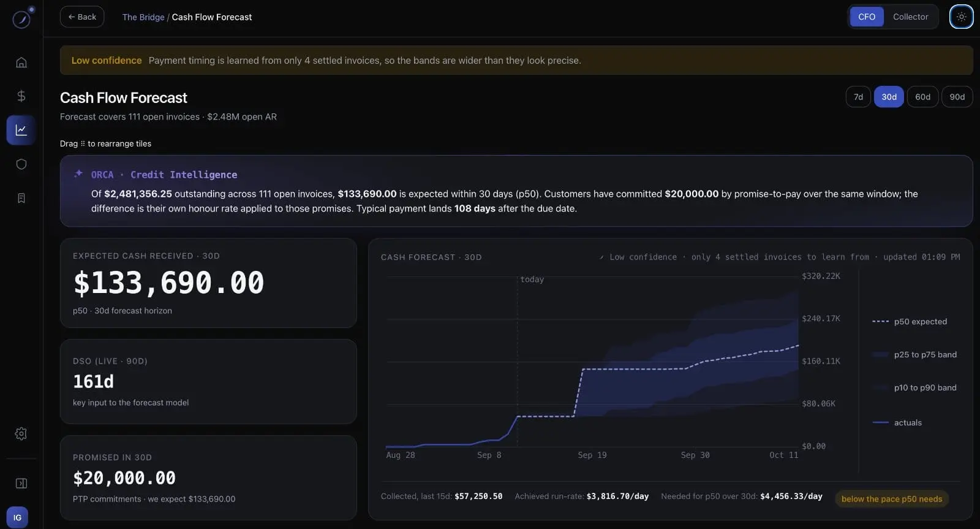The height and width of the screenshot is (529, 980).
Task: Click the $57,250.50 collected value
Action: [x=478, y=496]
